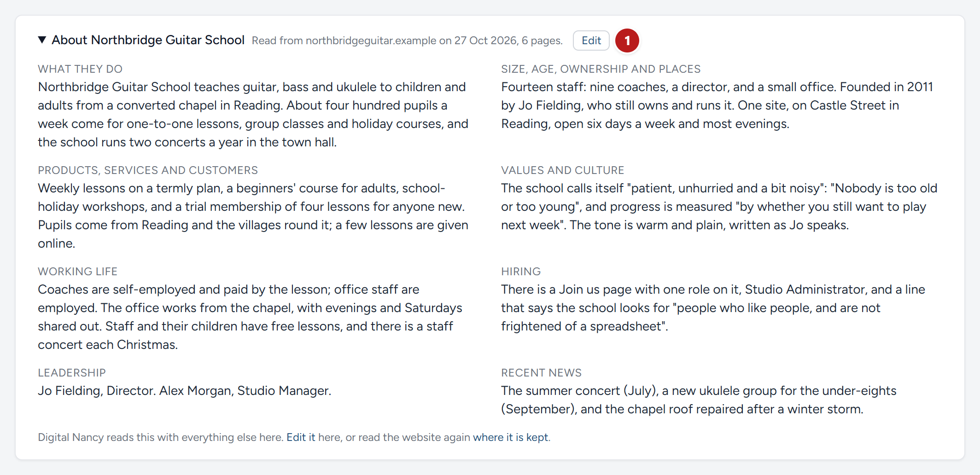This screenshot has height=475, width=980.
Task: Click the paragraph starting "Fourteen staff: nine coaches"
Action: click(717, 105)
